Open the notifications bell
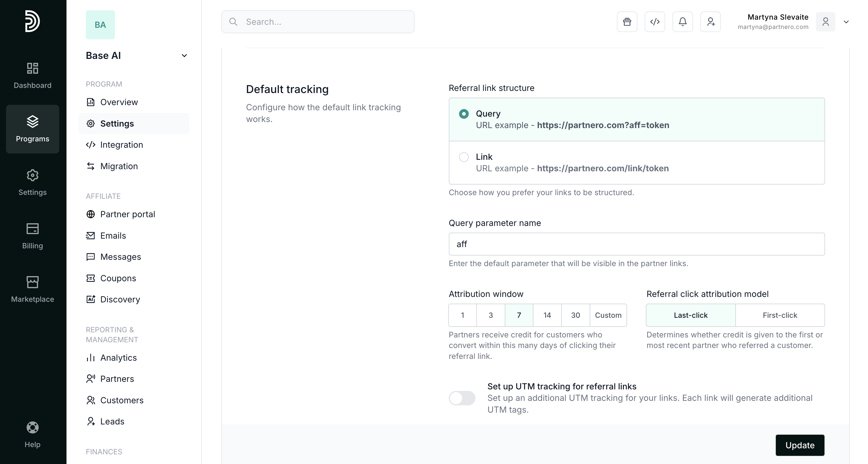868x464 pixels. coord(682,22)
